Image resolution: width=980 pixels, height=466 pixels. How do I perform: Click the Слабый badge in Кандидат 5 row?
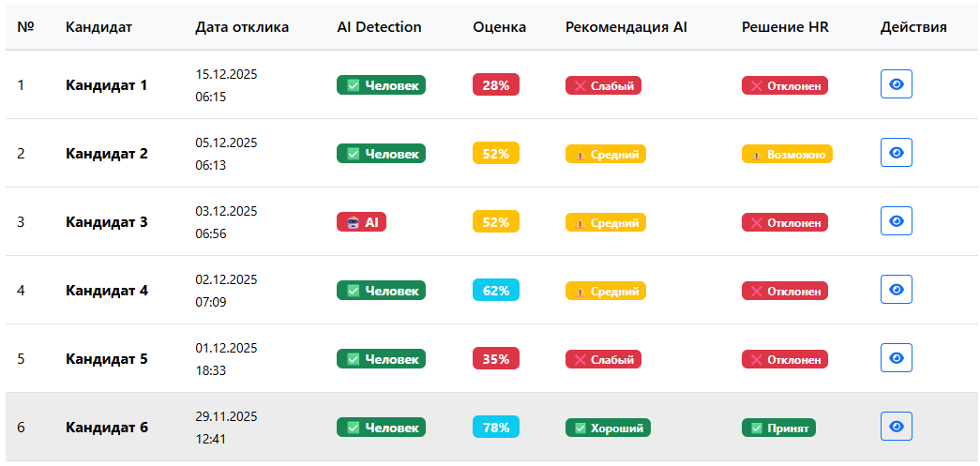(x=603, y=359)
